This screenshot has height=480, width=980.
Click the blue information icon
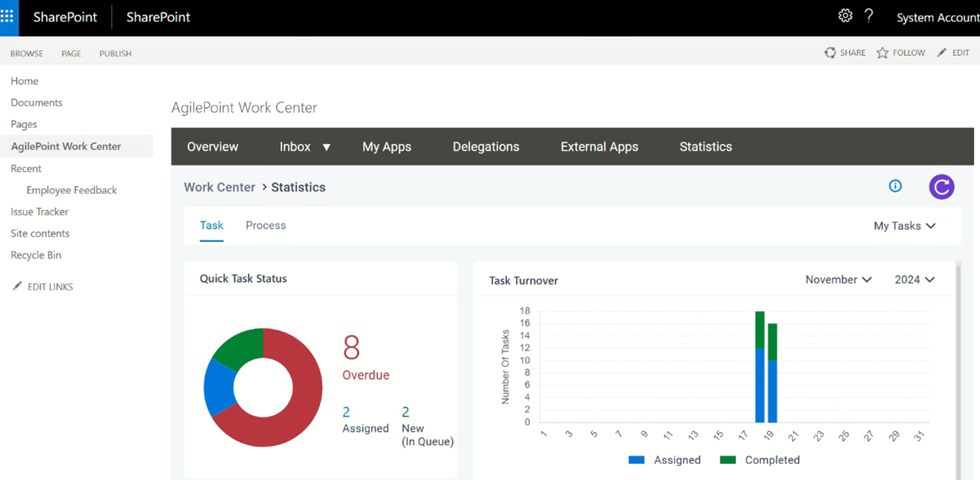click(895, 186)
